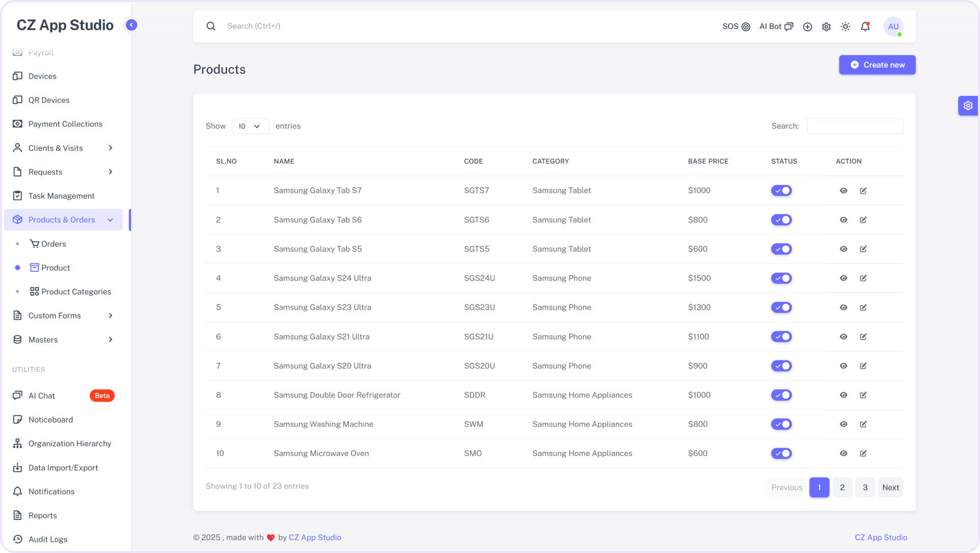
Task: Open settings gear in the top header
Action: [826, 26]
